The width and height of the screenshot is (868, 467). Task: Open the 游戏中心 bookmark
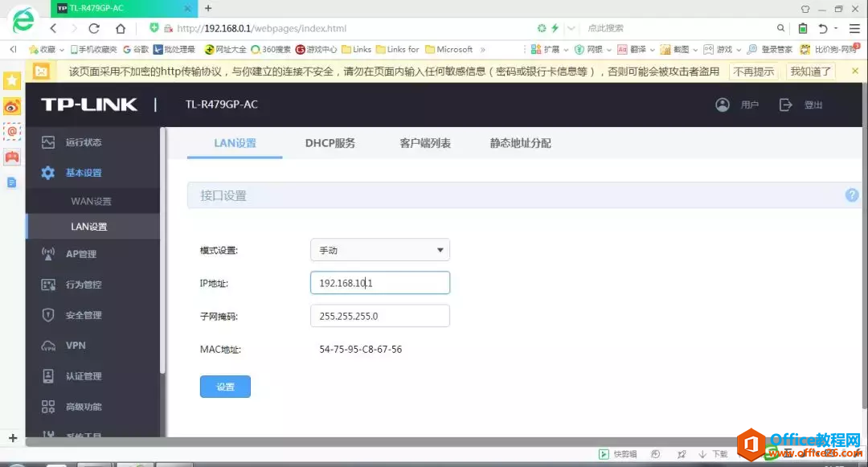(316, 50)
